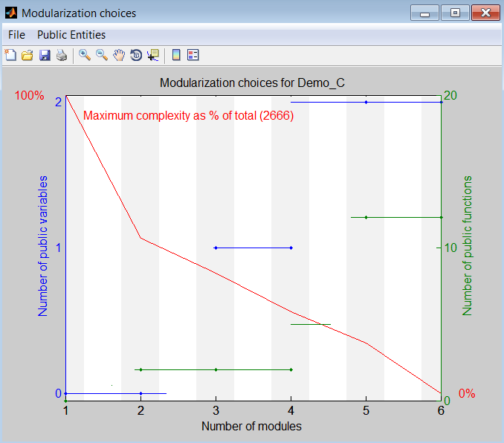Close the Modularization choices window
Screen dimensions: 504x443
click(485, 13)
